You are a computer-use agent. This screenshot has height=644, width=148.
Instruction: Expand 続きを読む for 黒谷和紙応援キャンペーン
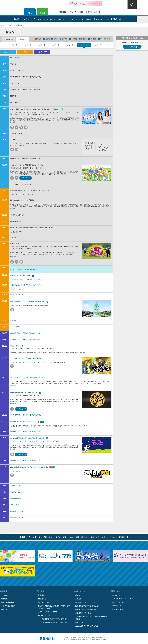coord(14,208)
